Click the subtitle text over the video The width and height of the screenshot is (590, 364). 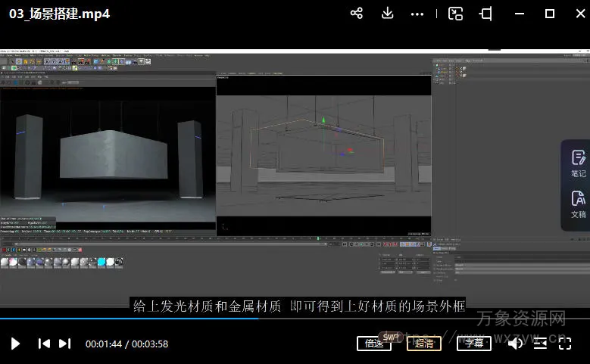pos(298,306)
